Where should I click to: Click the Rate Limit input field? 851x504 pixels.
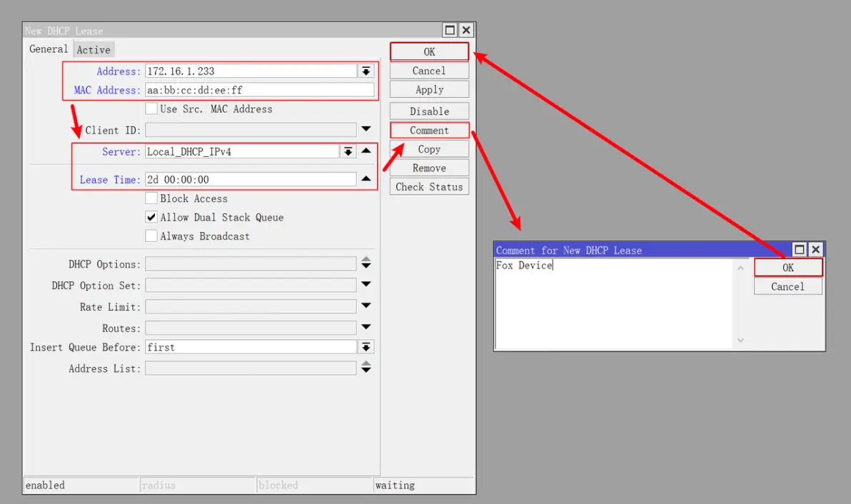(x=251, y=306)
